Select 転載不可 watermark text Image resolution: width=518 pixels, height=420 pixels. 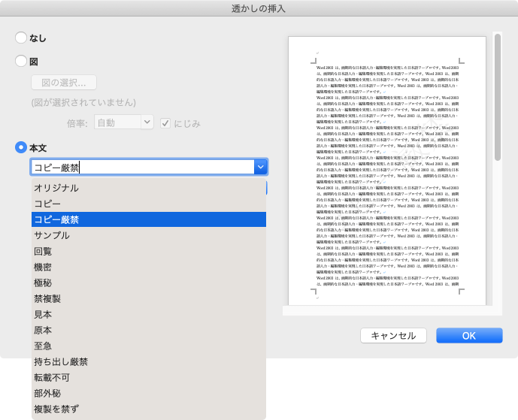pyautogui.click(x=149, y=378)
